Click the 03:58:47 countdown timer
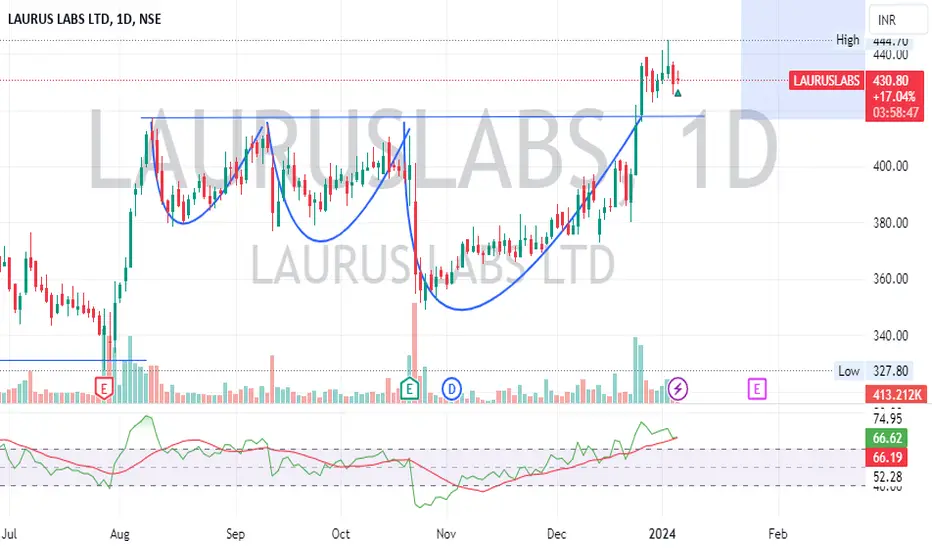This screenshot has width=932, height=550. point(896,112)
